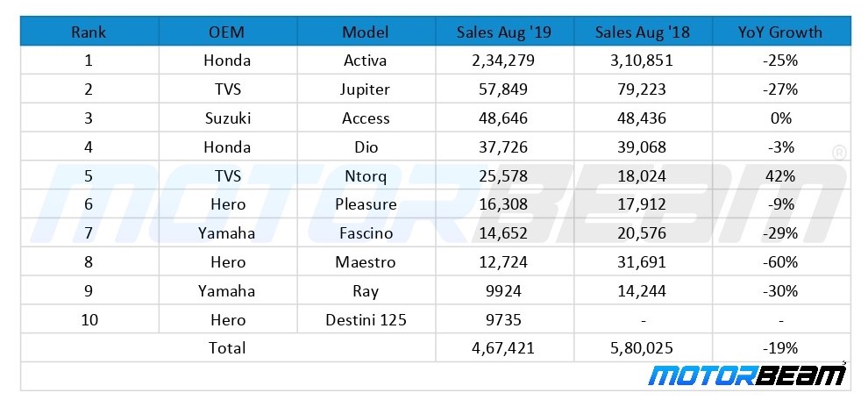Click the 4,67,421 total sales cell

point(504,348)
